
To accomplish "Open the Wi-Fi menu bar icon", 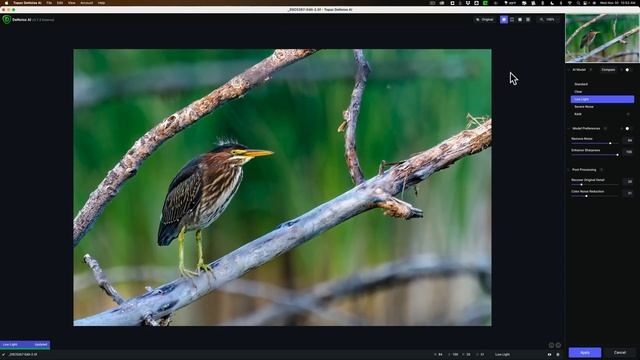I will (x=569, y=3).
